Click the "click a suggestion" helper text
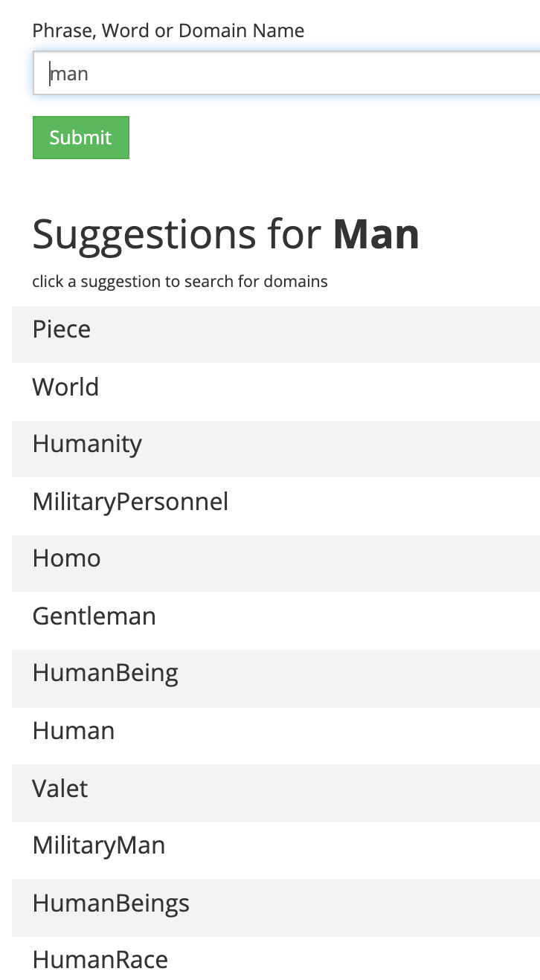 pos(179,282)
